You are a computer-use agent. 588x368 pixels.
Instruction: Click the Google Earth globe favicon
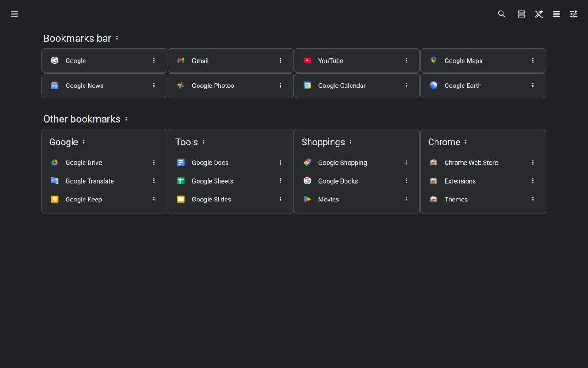pyautogui.click(x=434, y=85)
